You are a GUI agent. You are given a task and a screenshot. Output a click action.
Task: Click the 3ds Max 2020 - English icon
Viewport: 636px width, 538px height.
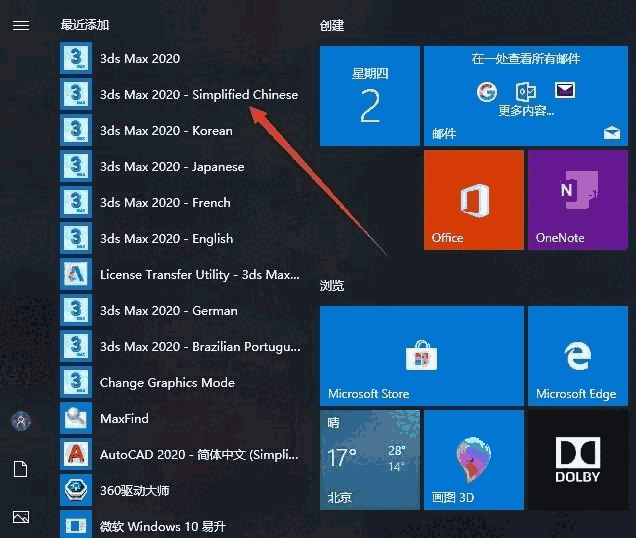pos(76,238)
